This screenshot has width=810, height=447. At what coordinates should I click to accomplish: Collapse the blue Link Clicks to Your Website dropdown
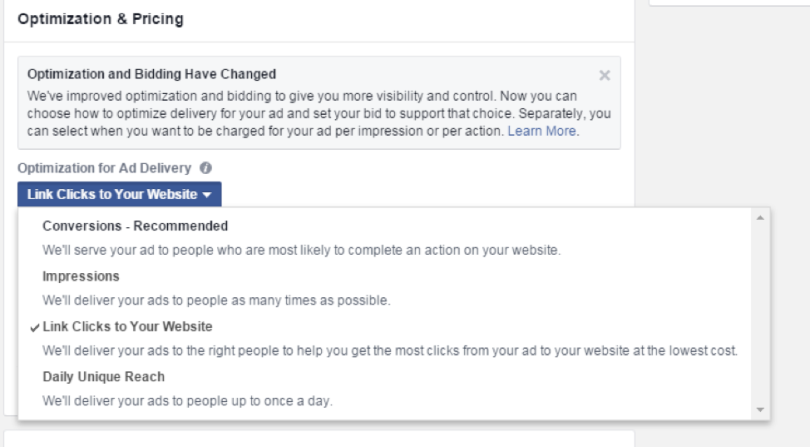click(119, 194)
